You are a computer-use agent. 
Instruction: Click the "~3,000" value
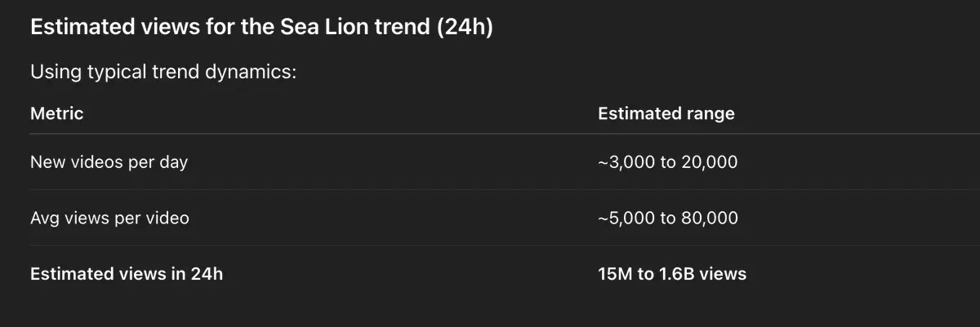626,162
